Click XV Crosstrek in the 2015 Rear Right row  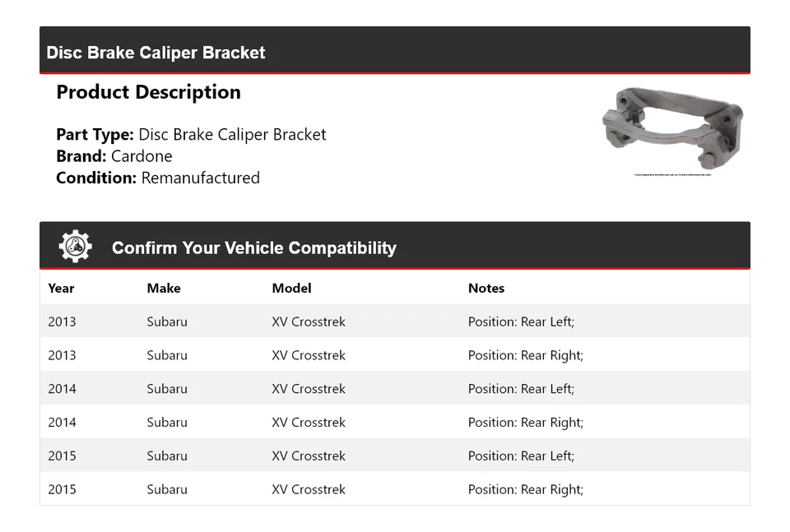(x=309, y=489)
